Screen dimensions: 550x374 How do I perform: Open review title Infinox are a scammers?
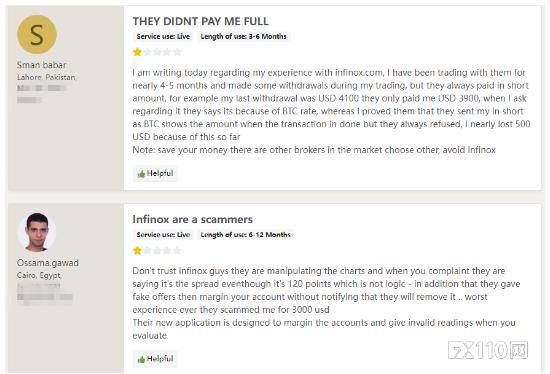[193, 219]
